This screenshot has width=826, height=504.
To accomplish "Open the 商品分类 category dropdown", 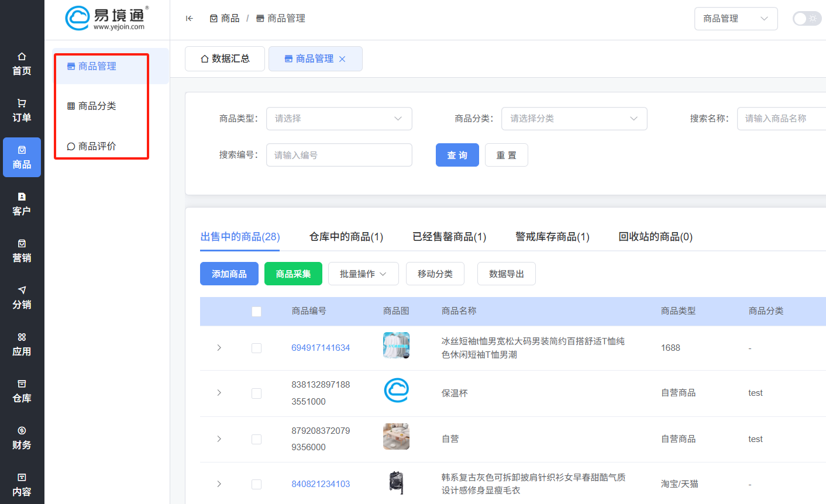I will [574, 119].
